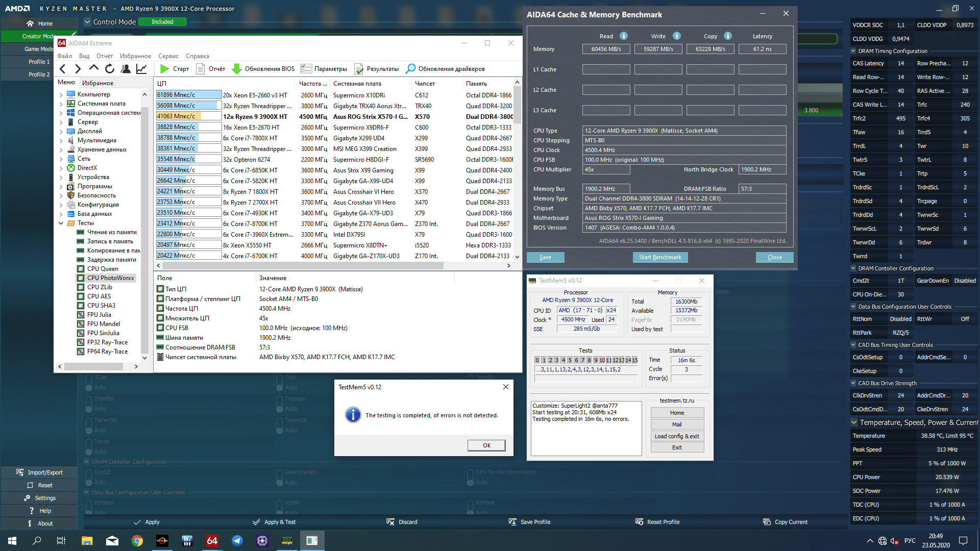Screen dimensions: 980x551
Task: Open Сервис menu in AIDA64
Action: [x=168, y=56]
